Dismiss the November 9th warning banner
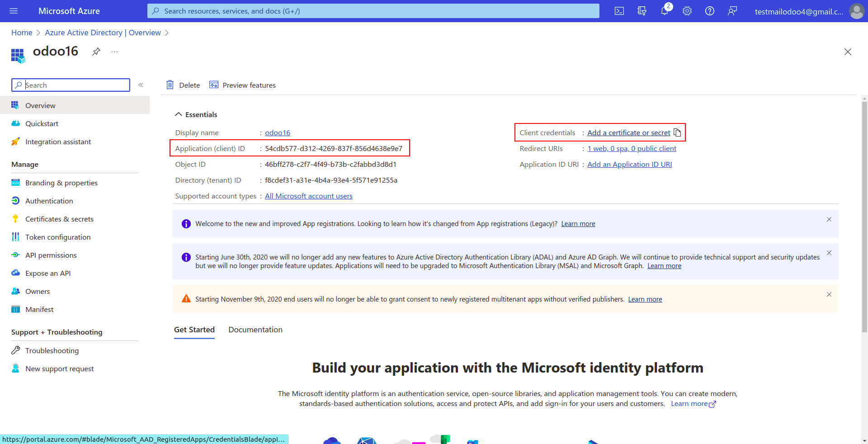Image resolution: width=868 pixels, height=444 pixels. point(829,294)
